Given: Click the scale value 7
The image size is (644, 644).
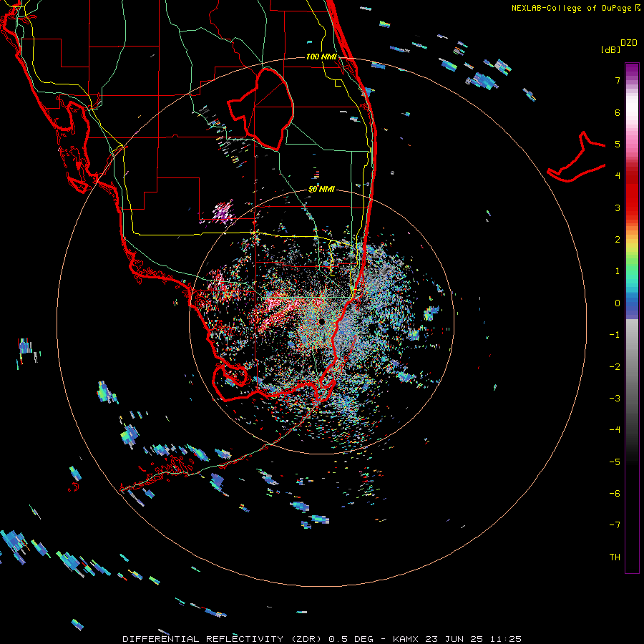Looking at the screenshot, I should click(x=618, y=80).
